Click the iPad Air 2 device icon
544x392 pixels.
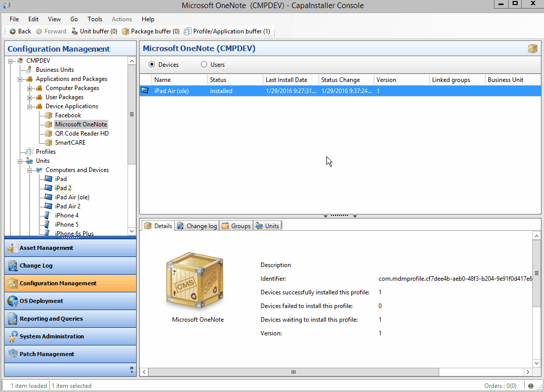tap(49, 206)
